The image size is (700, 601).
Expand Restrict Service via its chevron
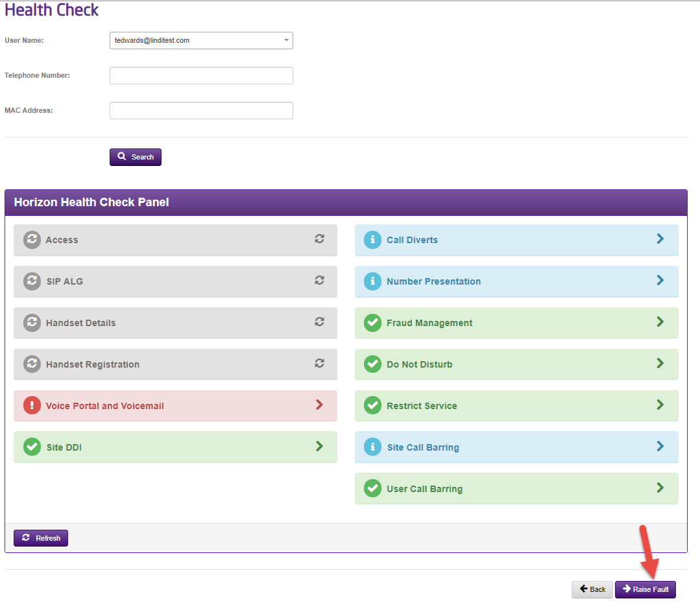tap(660, 405)
